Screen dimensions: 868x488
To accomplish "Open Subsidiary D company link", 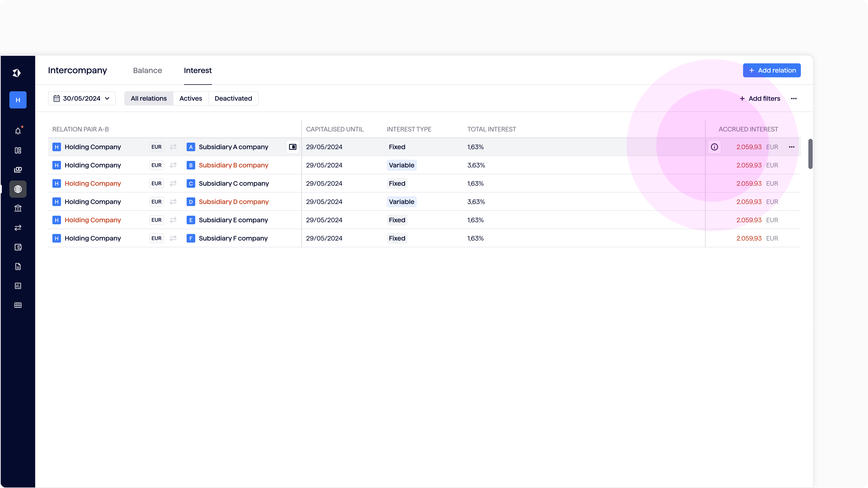I will (234, 202).
